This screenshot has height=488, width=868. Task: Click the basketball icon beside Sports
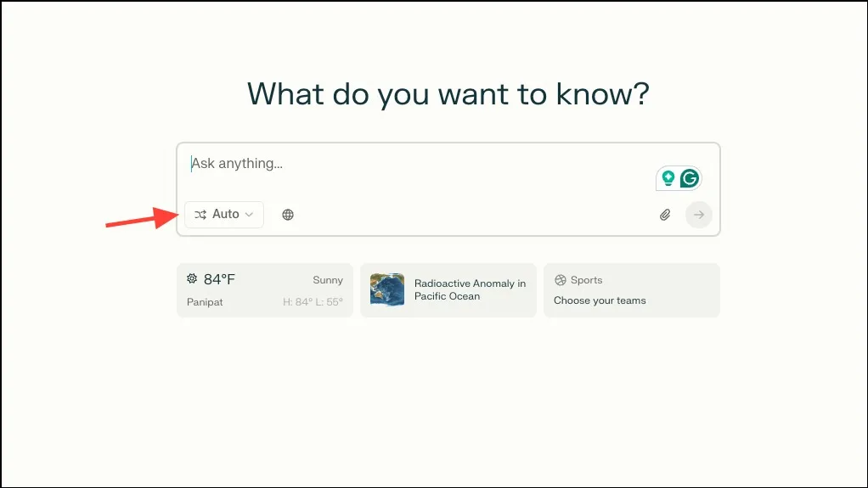click(x=561, y=280)
